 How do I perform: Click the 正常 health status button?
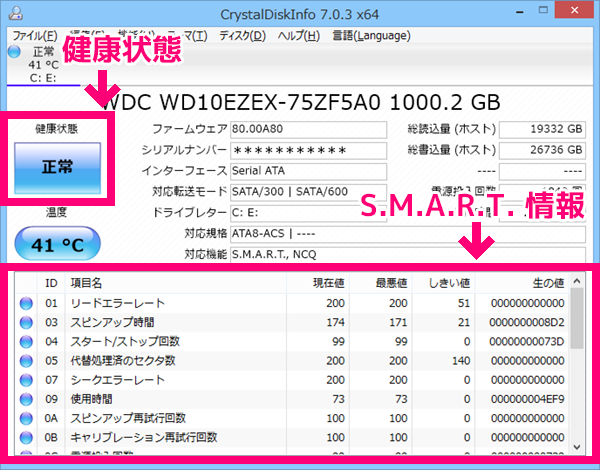57,168
